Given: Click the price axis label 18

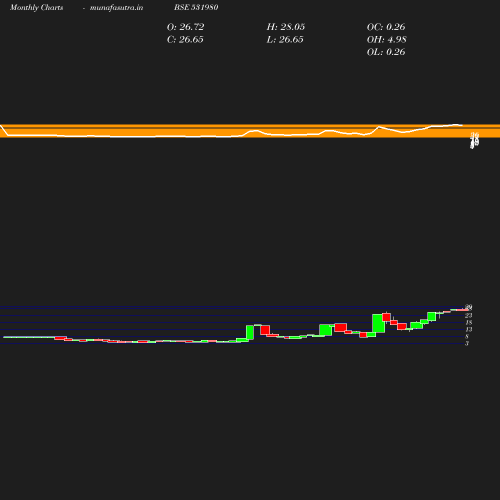Looking at the screenshot, I should [x=469, y=322].
